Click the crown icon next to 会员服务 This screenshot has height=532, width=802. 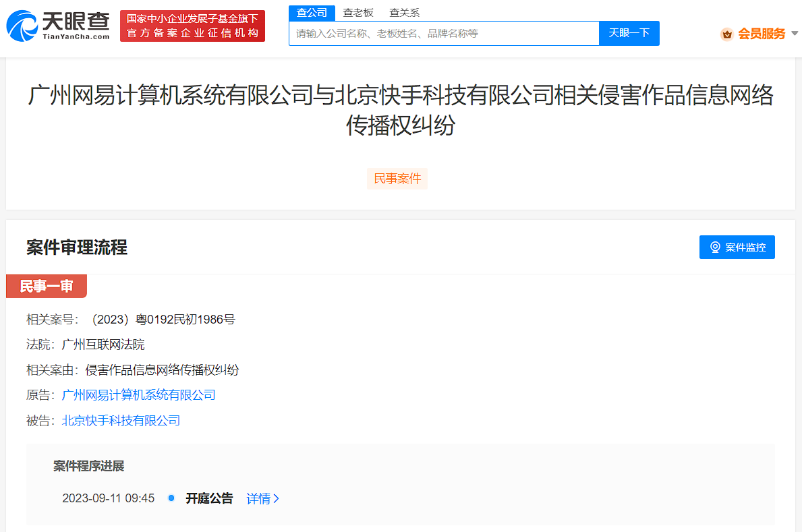(x=727, y=33)
